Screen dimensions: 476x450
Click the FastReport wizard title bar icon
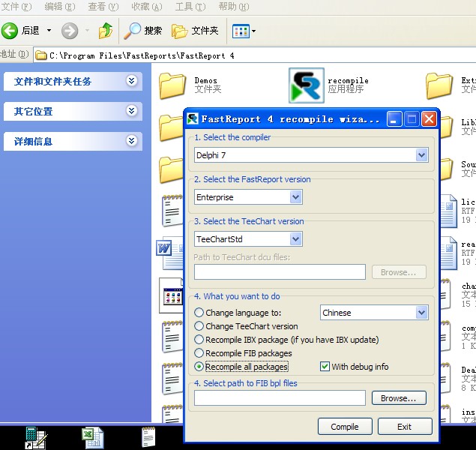coord(193,118)
